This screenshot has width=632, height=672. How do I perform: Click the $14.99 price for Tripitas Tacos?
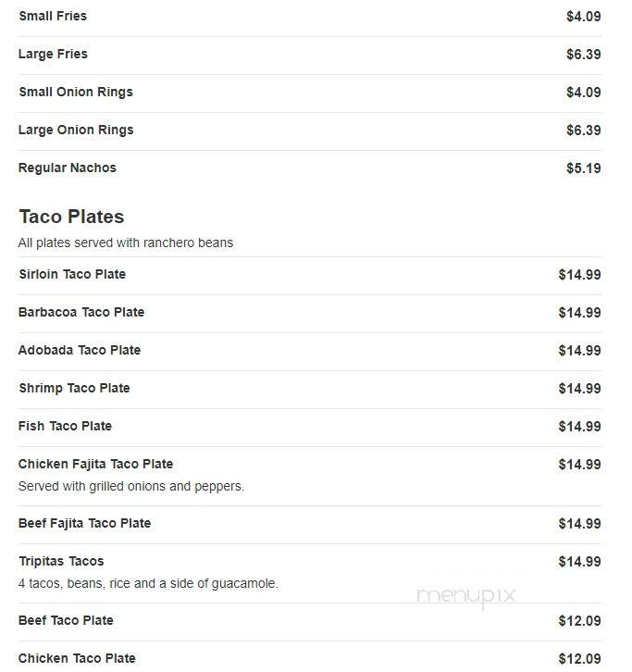tap(579, 562)
